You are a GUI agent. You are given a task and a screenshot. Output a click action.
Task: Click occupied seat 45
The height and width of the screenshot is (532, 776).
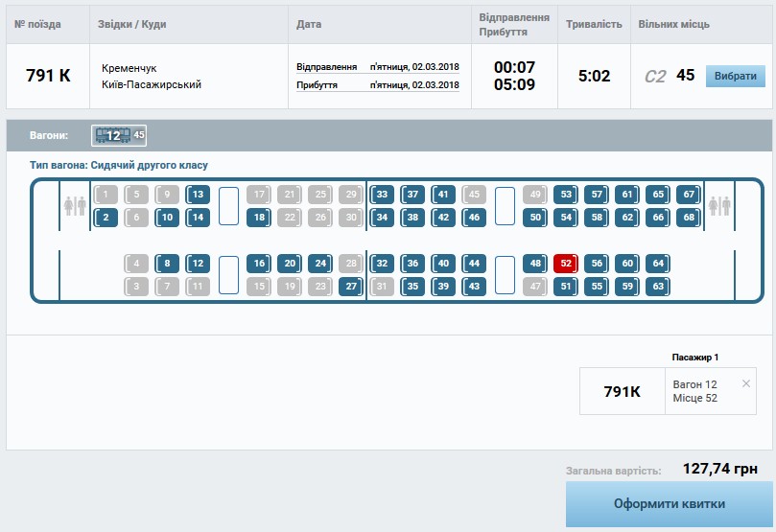point(474,195)
